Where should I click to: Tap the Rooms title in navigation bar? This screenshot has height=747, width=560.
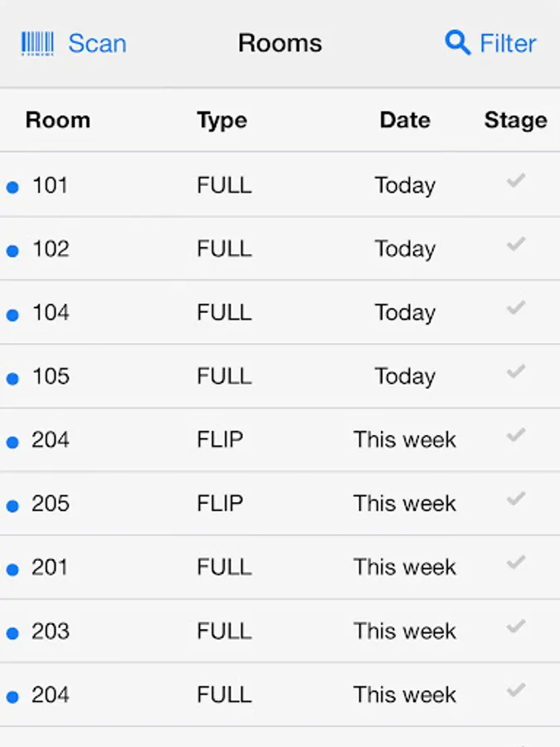click(x=280, y=43)
